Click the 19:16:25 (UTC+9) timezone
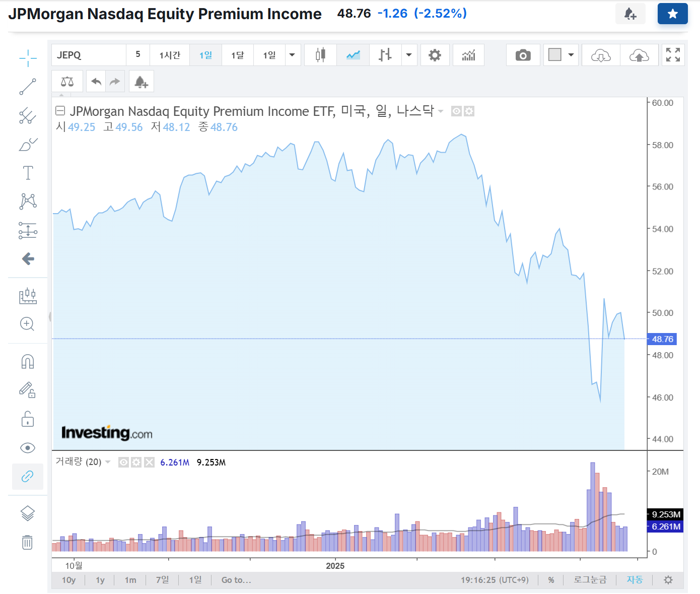 [495, 580]
